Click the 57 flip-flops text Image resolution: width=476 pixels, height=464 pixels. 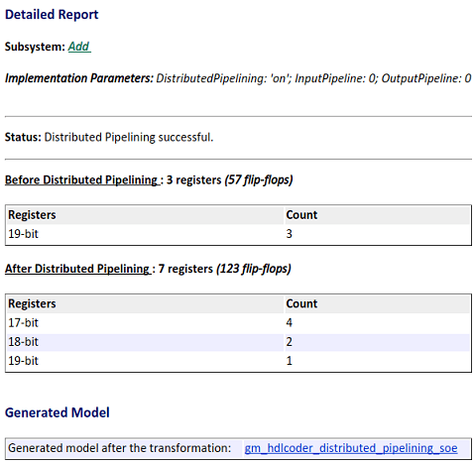coord(259,179)
